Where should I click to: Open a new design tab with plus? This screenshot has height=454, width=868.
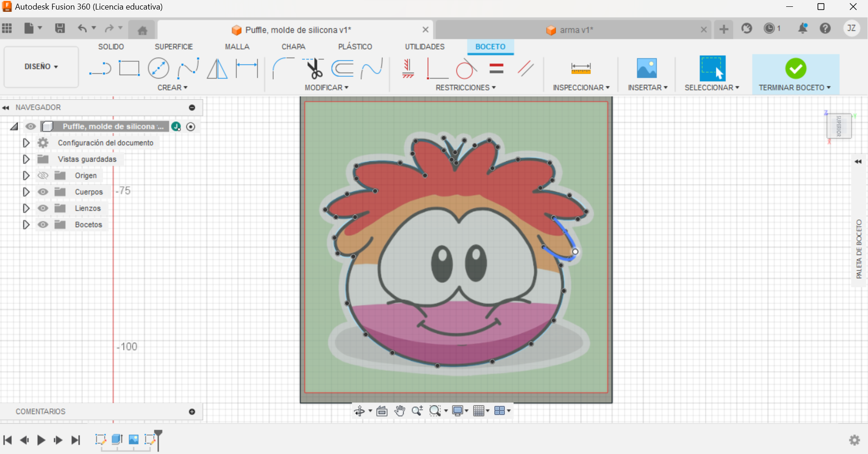[x=724, y=30]
